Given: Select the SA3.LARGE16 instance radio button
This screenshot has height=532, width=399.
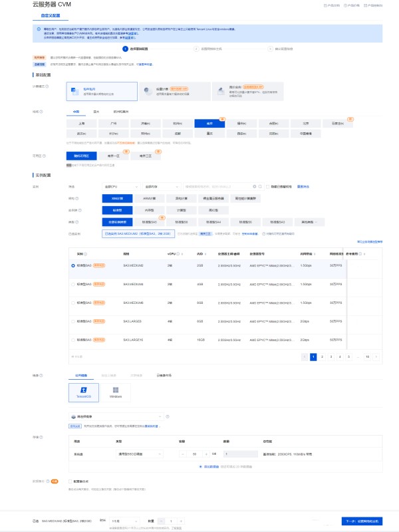Looking at the screenshot, I should pos(73,340).
